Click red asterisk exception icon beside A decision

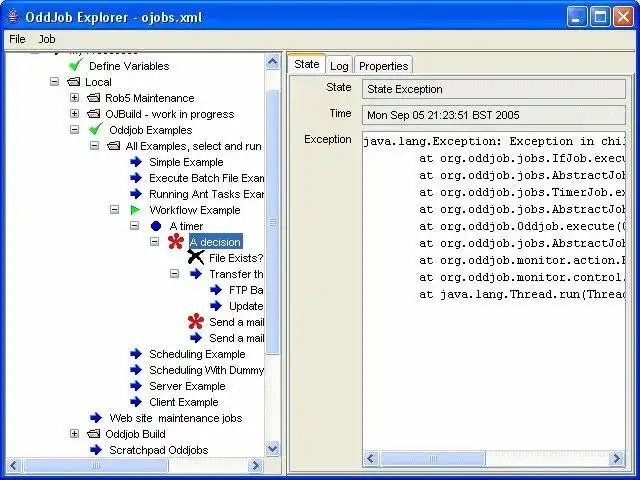[x=176, y=241]
